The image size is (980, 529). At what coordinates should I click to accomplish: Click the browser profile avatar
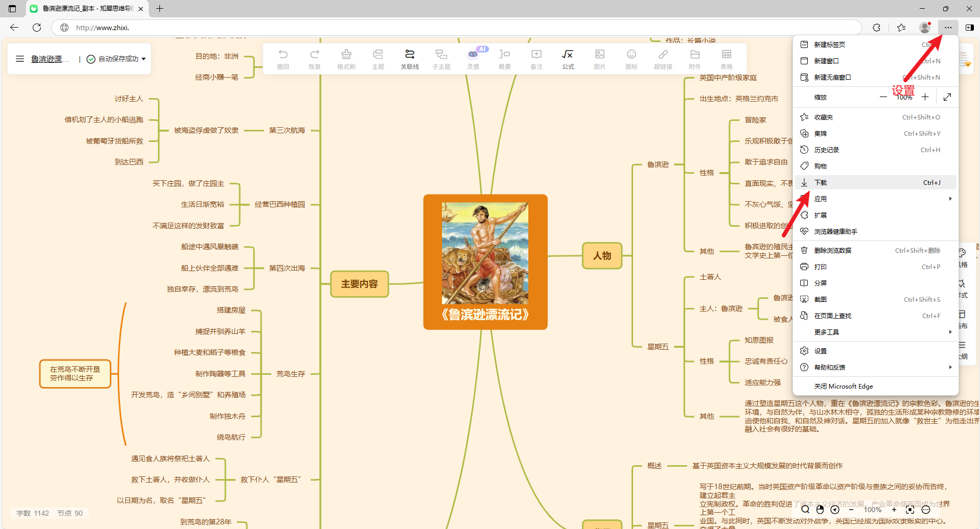[x=925, y=28]
